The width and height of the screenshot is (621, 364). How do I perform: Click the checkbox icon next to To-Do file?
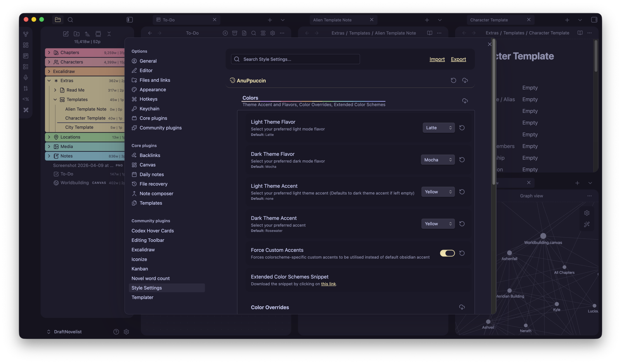click(x=56, y=174)
